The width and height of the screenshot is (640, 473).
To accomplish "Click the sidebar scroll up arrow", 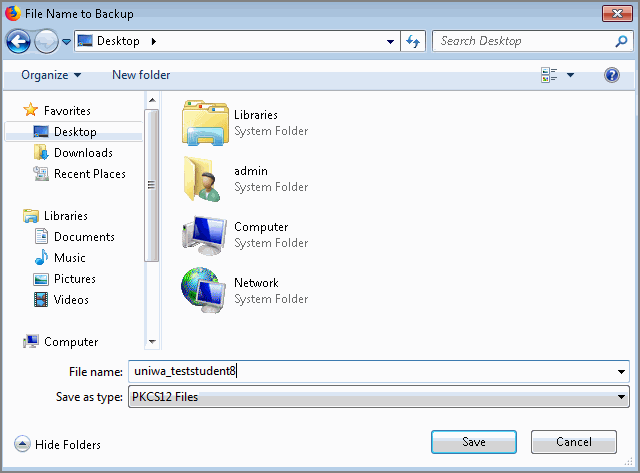I will 152,100.
